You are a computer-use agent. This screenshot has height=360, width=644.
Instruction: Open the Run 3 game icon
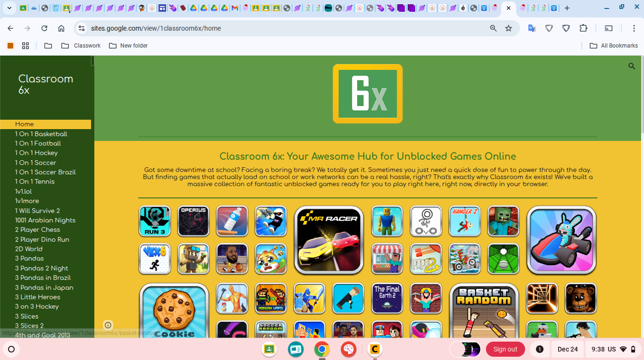[155, 221]
